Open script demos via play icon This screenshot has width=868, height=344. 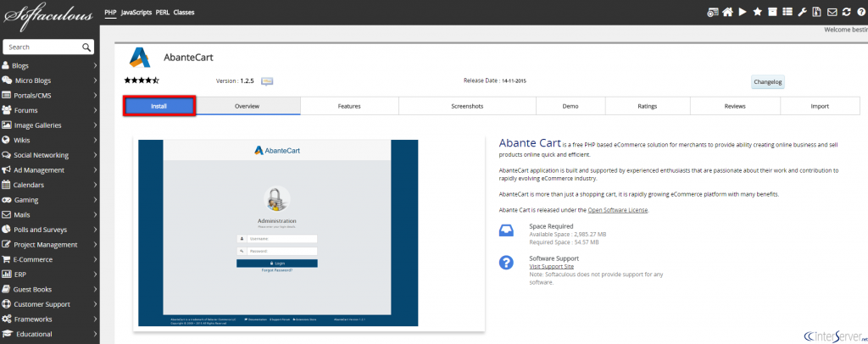[x=743, y=12]
